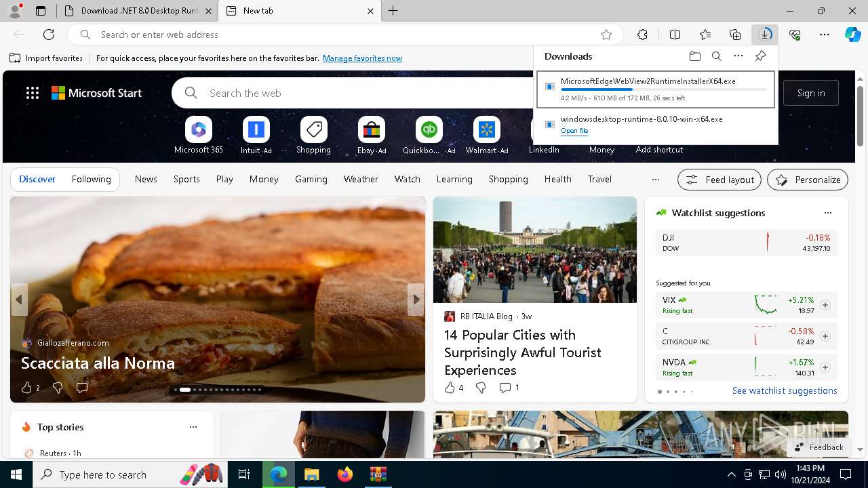Screen dimensions: 868x488
Task: Open the Feed layout options
Action: click(719, 180)
